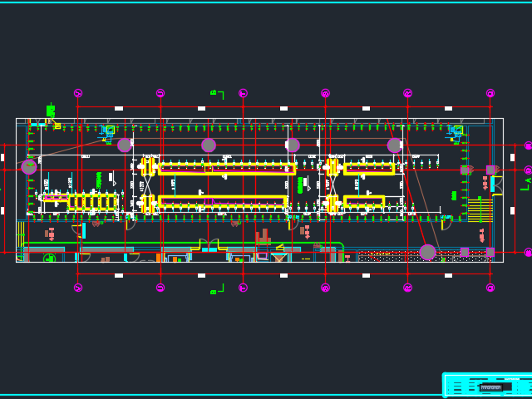Click the cyan title block in bottom-right corner
Viewport: 532px width, 399px height.
(487, 385)
